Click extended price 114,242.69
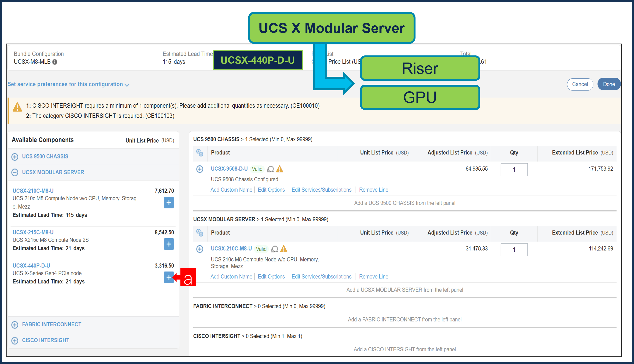 tap(601, 248)
